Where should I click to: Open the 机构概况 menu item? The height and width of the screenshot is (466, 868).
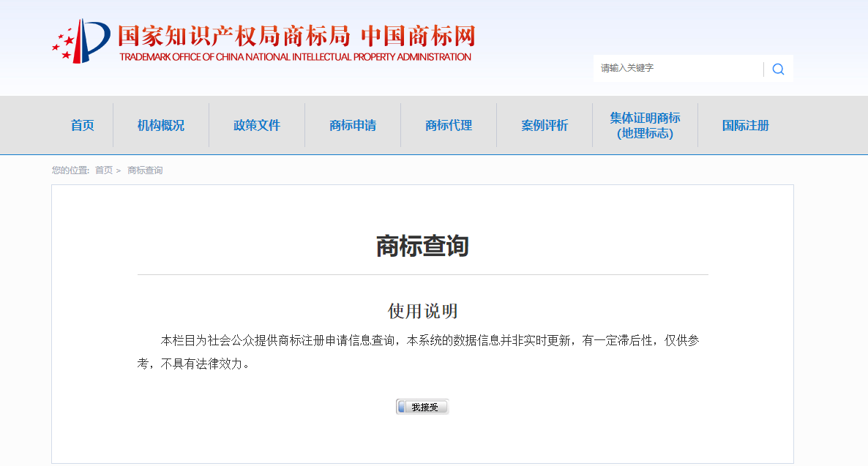coord(161,126)
